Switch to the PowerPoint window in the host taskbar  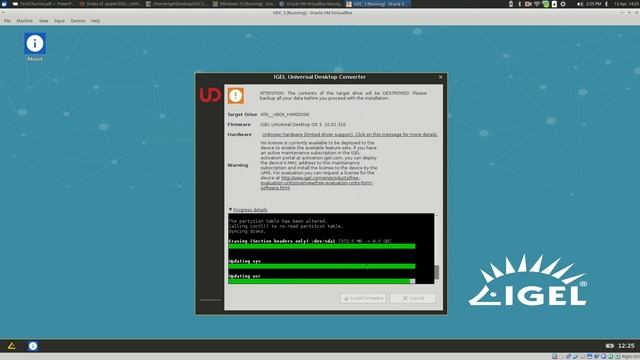[43, 4]
